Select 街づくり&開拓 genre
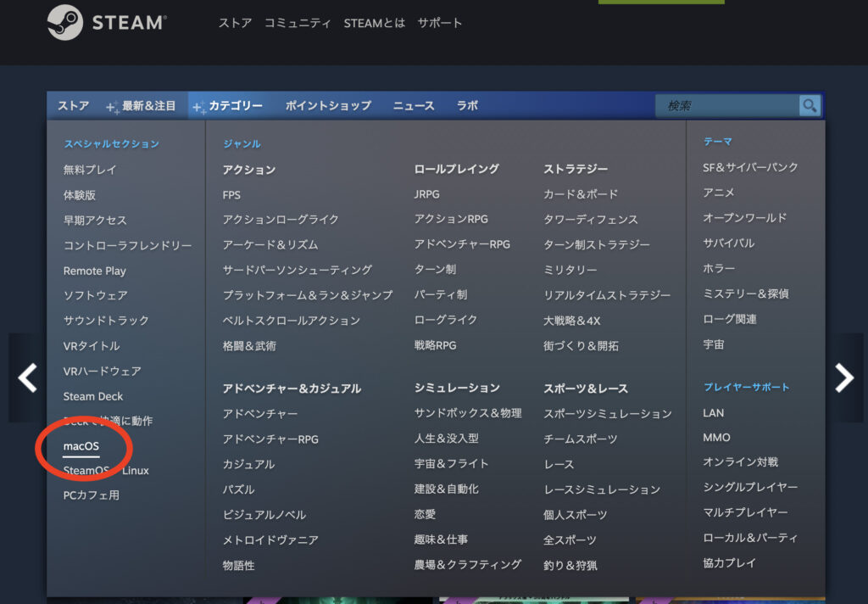This screenshot has width=868, height=604. (581, 346)
